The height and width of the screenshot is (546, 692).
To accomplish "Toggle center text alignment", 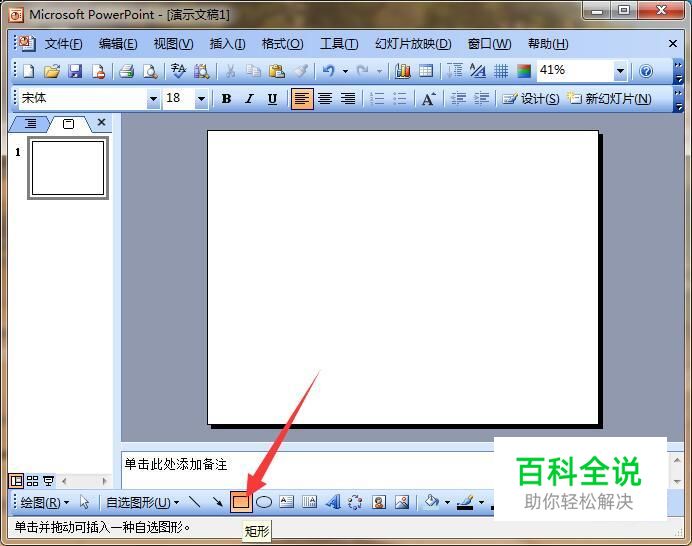I will pyautogui.click(x=325, y=99).
